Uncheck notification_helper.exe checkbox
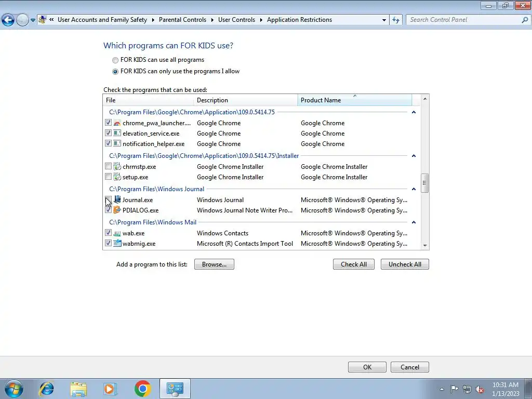 click(x=108, y=143)
